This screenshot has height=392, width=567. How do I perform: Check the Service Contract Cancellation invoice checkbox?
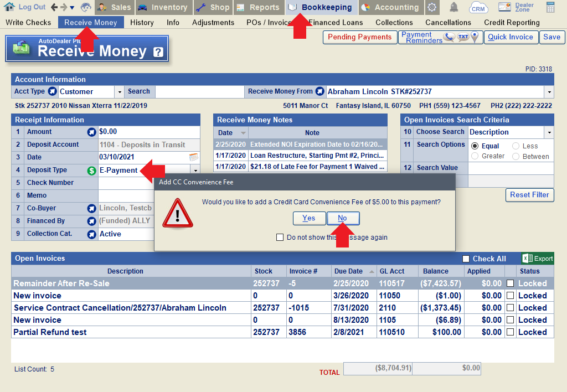[x=510, y=308]
